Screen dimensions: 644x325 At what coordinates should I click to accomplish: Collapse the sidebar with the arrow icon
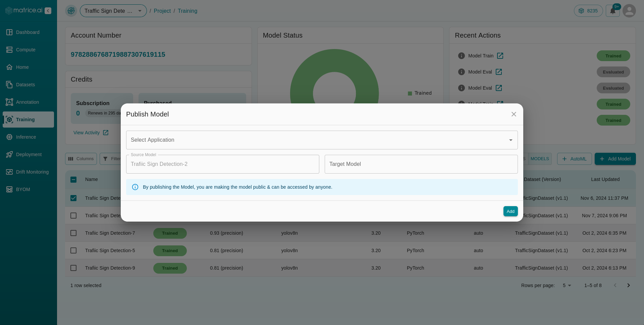coord(48,11)
